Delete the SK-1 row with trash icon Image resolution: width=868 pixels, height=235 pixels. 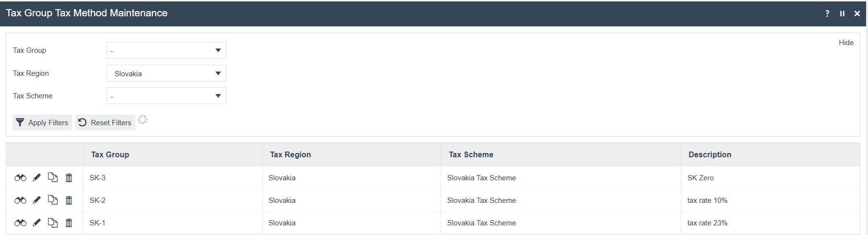pos(69,223)
